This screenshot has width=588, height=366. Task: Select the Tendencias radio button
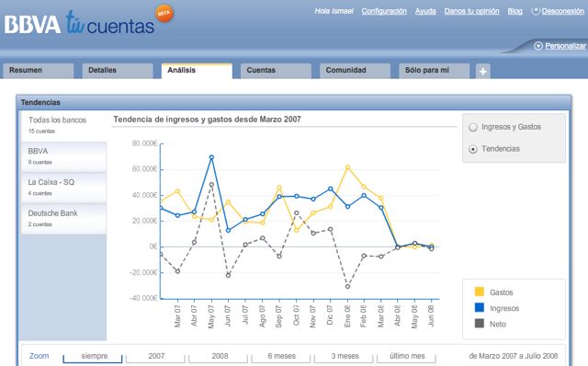pyautogui.click(x=473, y=149)
